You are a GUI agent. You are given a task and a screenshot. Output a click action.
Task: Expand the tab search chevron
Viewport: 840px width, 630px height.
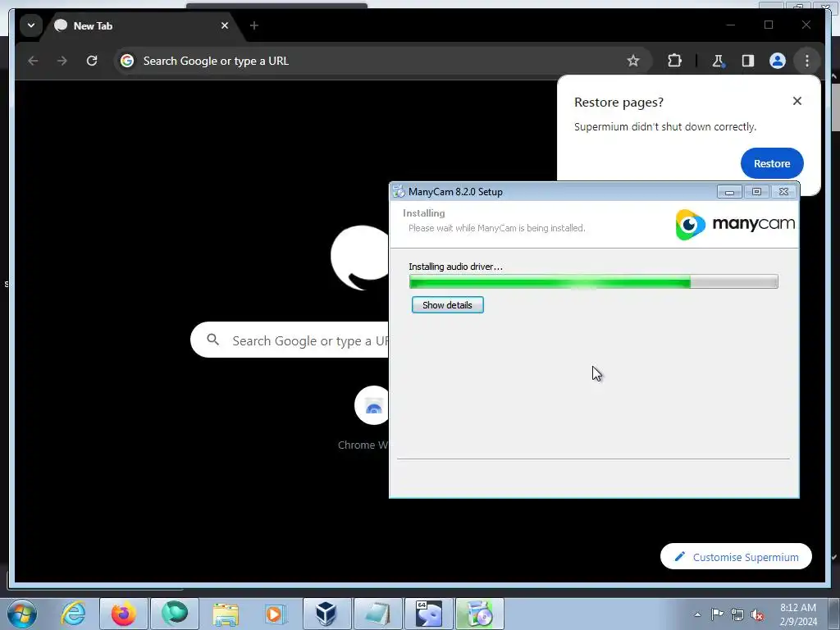(31, 25)
